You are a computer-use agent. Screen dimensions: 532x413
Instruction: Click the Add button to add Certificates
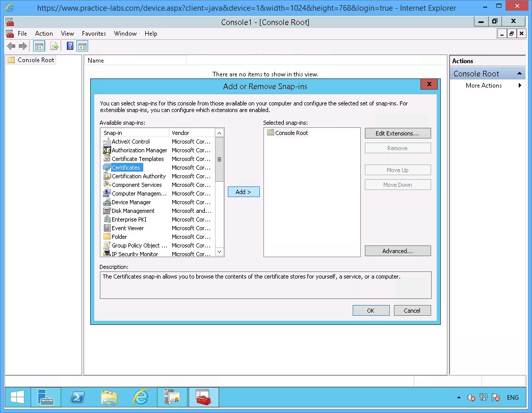coord(243,191)
